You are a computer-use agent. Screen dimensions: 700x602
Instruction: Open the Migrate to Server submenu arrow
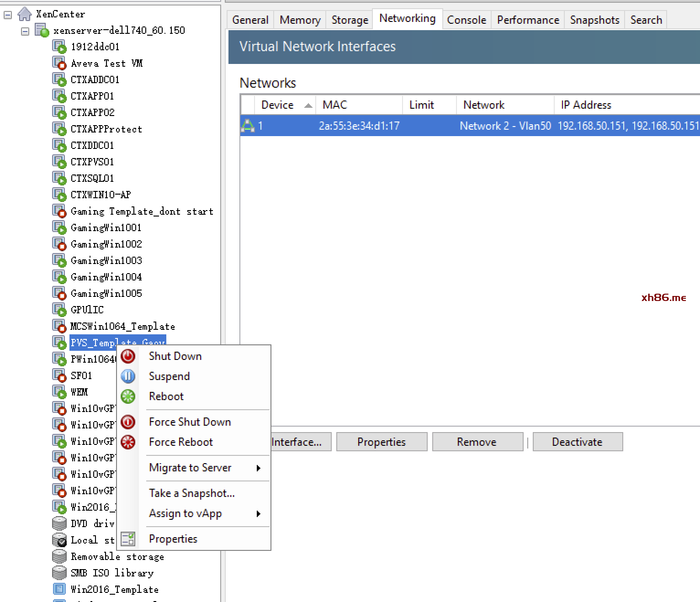pos(259,468)
